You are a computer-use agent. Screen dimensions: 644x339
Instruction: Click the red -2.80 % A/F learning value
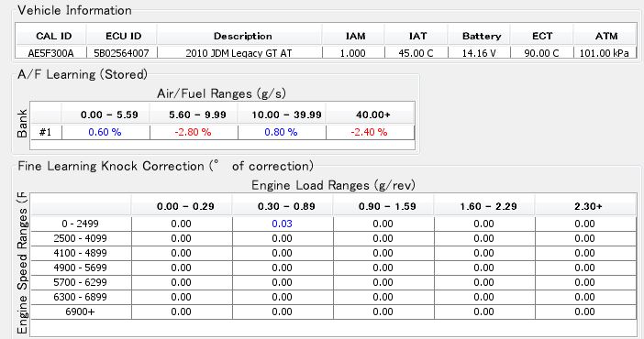pyautogui.click(x=194, y=132)
